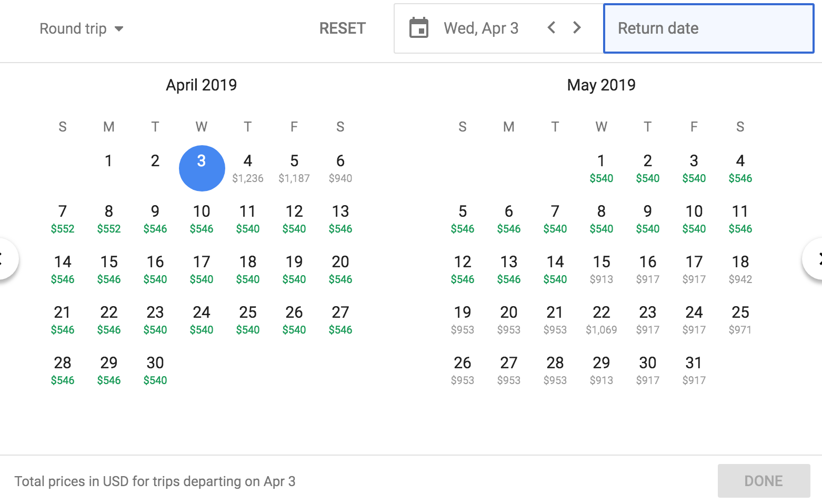The image size is (822, 504).
Task: Focus the Return date field
Action: click(708, 28)
